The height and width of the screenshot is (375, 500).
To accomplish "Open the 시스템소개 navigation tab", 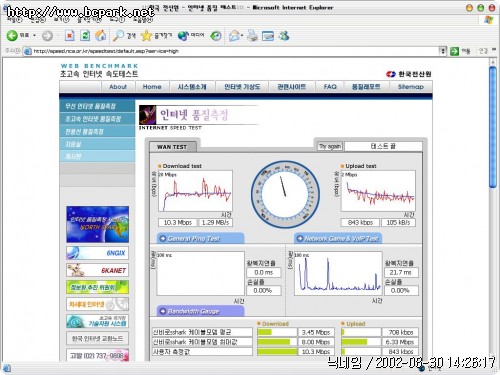I will click(x=192, y=87).
